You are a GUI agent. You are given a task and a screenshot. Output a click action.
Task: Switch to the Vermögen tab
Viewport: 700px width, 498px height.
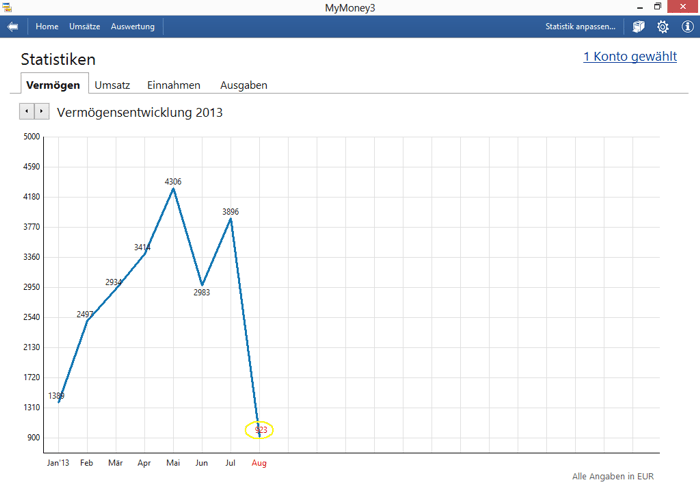point(53,86)
